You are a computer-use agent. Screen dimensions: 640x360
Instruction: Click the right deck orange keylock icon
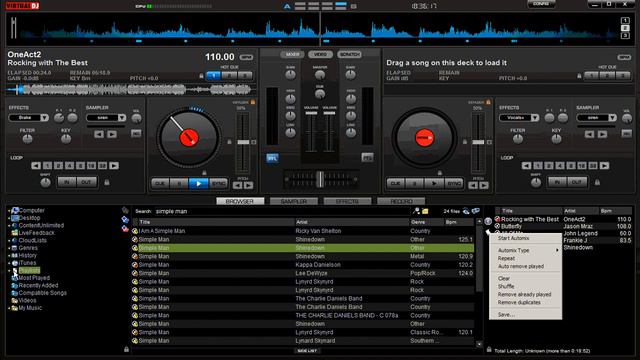[x=488, y=102]
